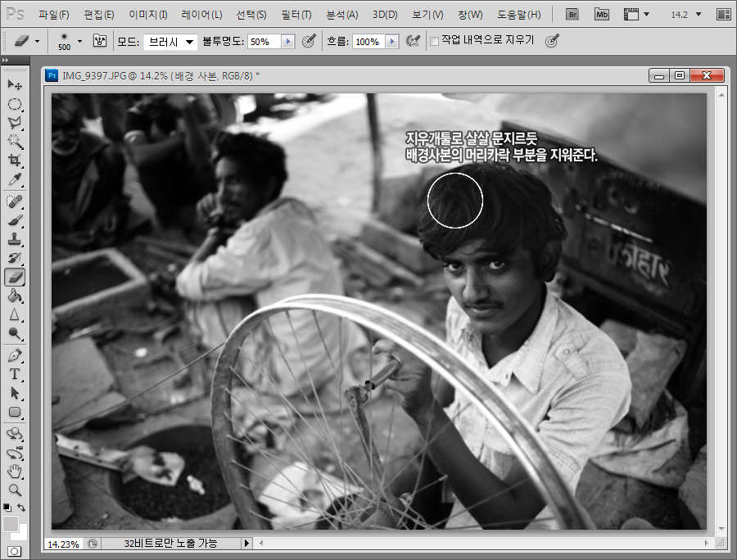Click the foreground color swatch
Viewport: 737px width, 560px height.
pyautogui.click(x=10, y=524)
